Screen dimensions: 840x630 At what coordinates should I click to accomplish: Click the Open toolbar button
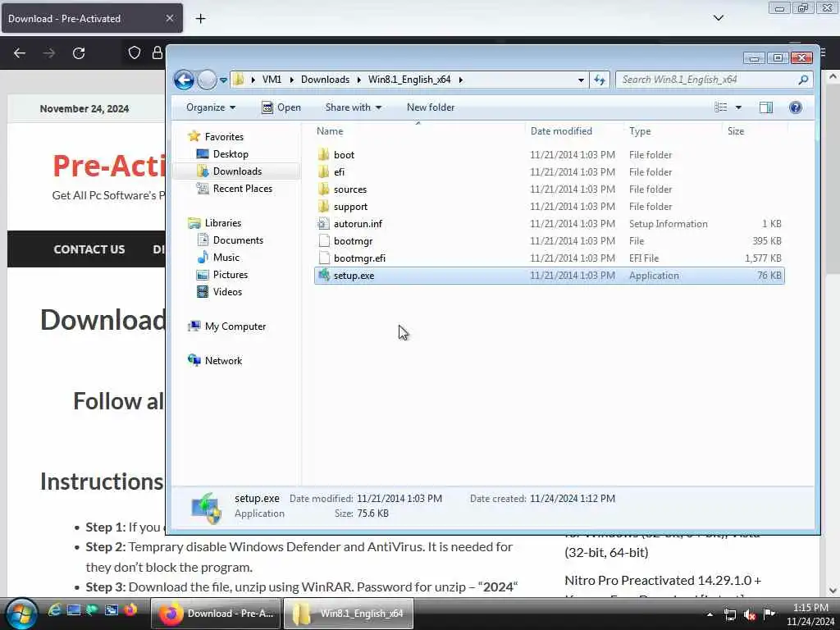281,107
